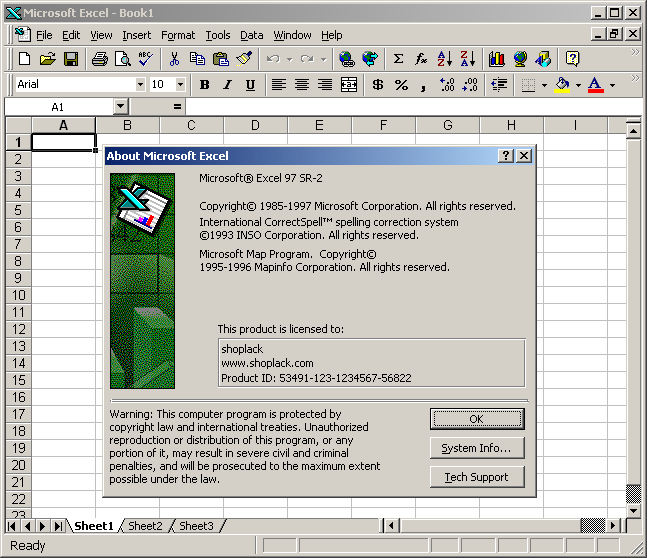Create a new workbook with New icon

pyautogui.click(x=24, y=59)
